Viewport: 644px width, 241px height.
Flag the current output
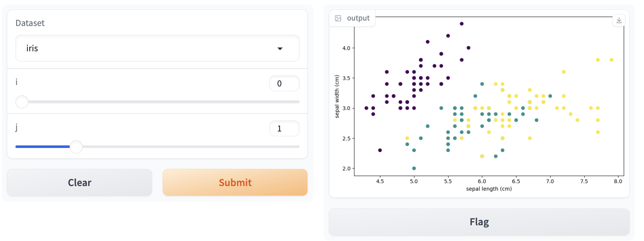coord(479,222)
